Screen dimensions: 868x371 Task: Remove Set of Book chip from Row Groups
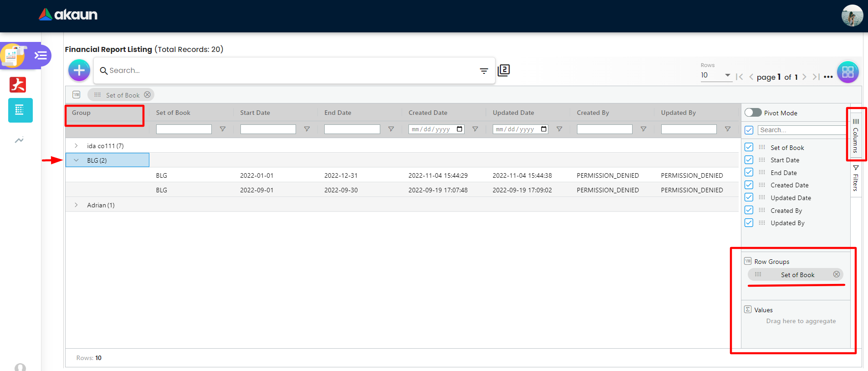coord(836,274)
